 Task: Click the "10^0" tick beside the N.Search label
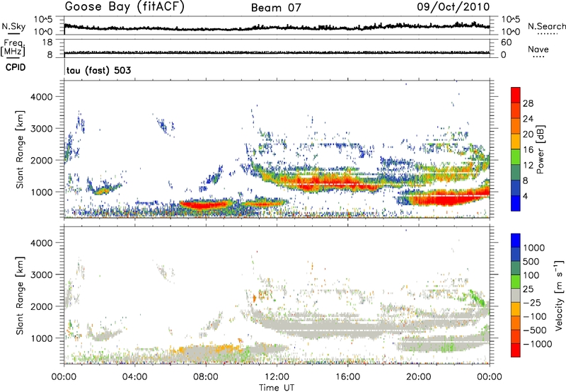pyautogui.click(x=510, y=32)
